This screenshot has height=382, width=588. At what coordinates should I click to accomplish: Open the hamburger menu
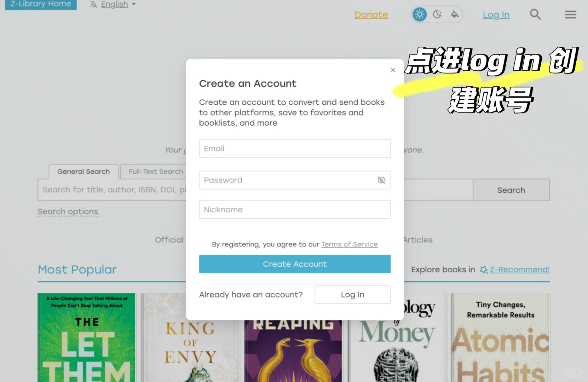pos(570,15)
